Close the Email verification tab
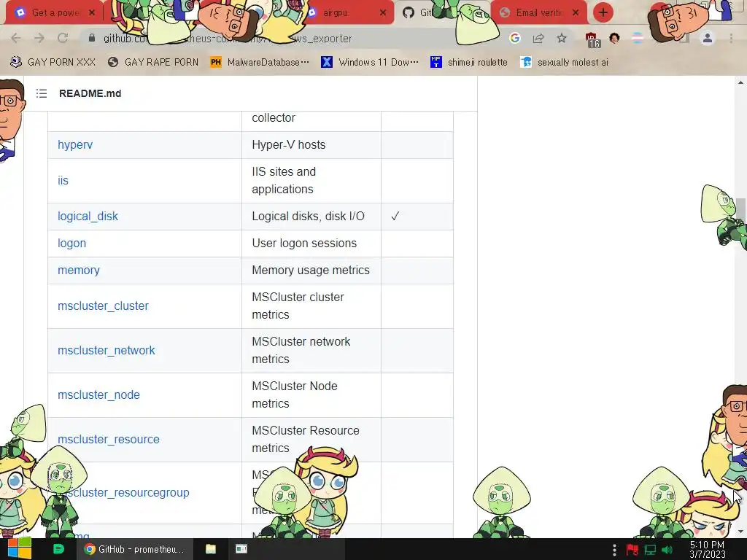Image resolution: width=747 pixels, height=560 pixels. [x=576, y=12]
